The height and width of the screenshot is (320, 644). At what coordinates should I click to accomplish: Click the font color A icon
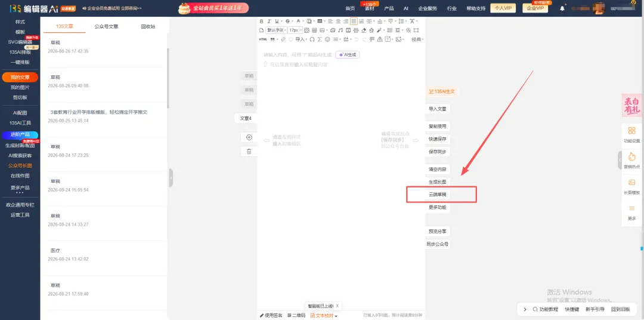coord(299,21)
